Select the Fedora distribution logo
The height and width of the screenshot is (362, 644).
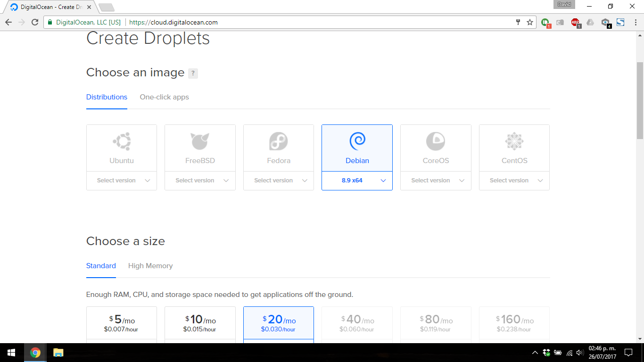(x=279, y=141)
